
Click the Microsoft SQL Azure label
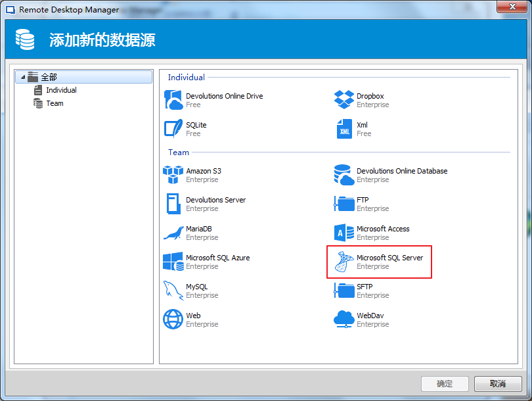[218, 258]
